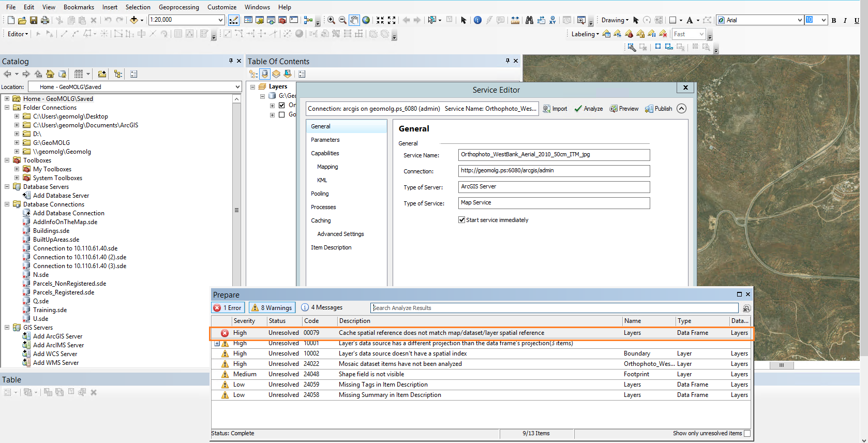
Task: Select Caching in Service Editor sidebar
Action: 321,220
